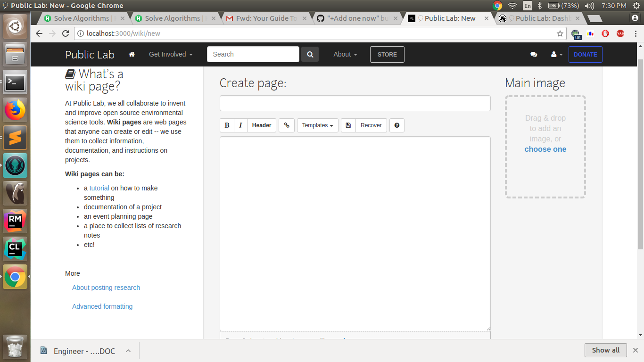Open Wi-Fi network indicator
The width and height of the screenshot is (644, 362).
tap(512, 6)
